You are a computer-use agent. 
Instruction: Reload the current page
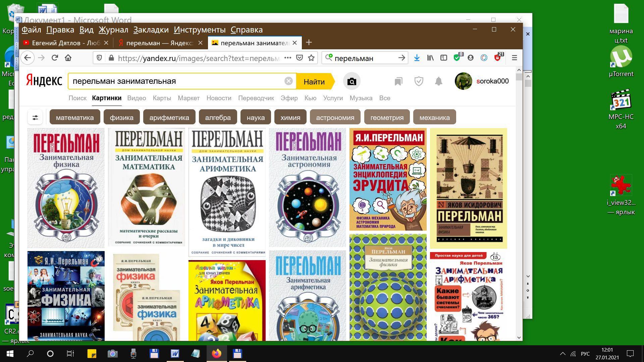[x=55, y=58]
